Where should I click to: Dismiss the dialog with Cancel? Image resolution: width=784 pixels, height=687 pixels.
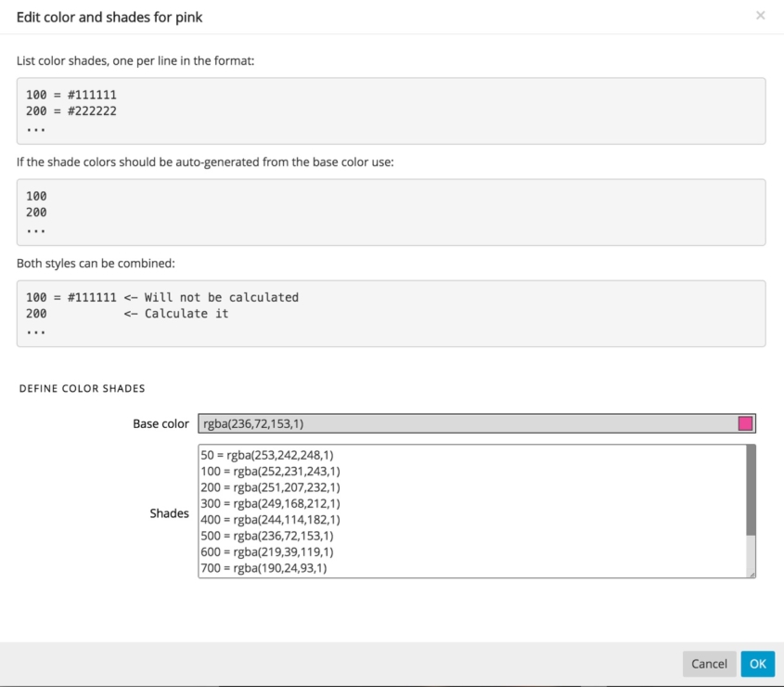(709, 664)
